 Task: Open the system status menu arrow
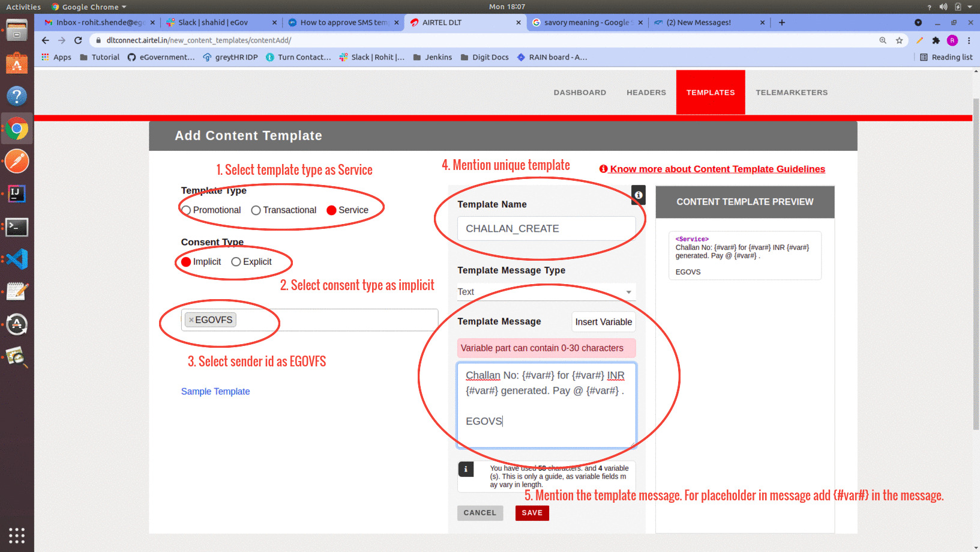pyautogui.click(x=970, y=7)
